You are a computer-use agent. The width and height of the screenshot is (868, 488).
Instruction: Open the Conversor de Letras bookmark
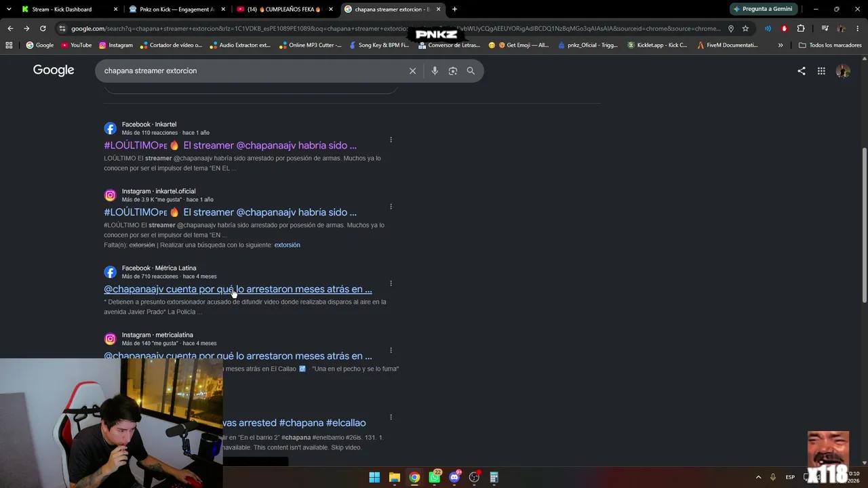click(x=450, y=45)
